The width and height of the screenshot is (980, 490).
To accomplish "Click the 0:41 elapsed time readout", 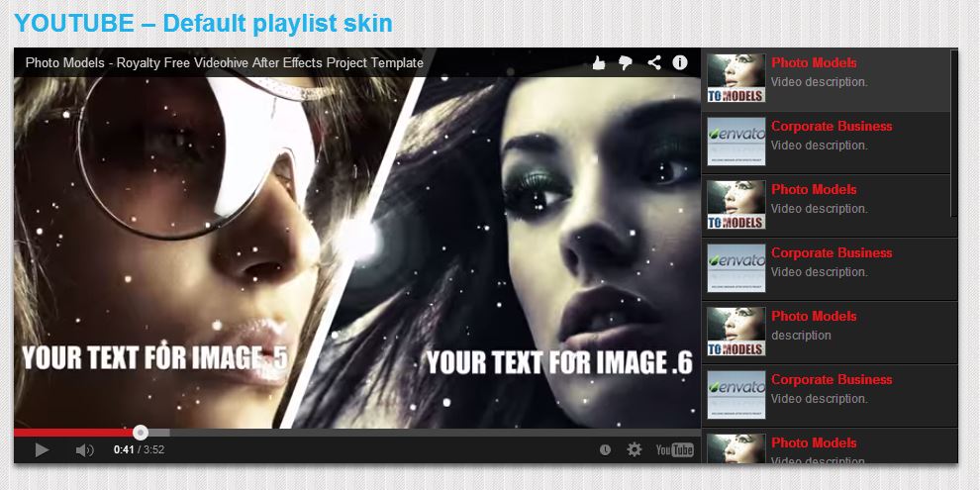I will tap(124, 449).
